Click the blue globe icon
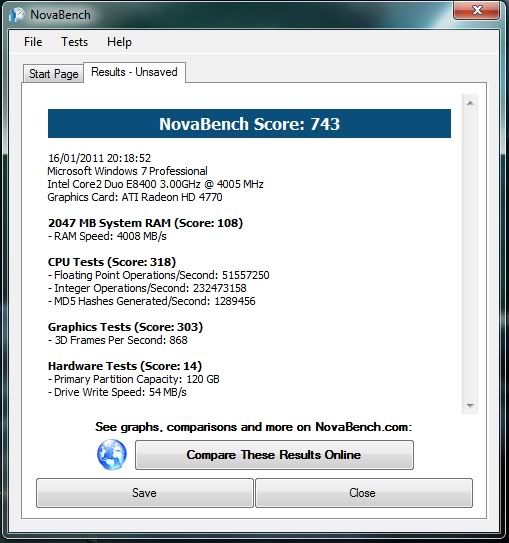 (x=111, y=454)
